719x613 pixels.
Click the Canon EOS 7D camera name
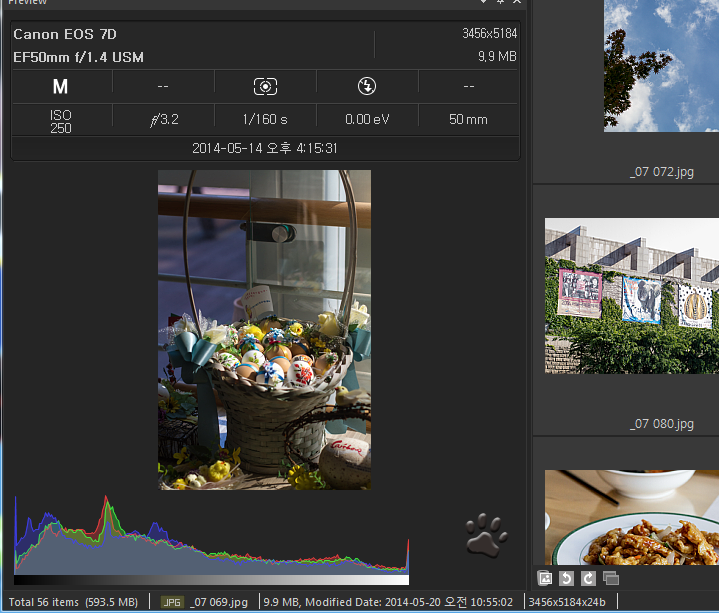pyautogui.click(x=65, y=34)
